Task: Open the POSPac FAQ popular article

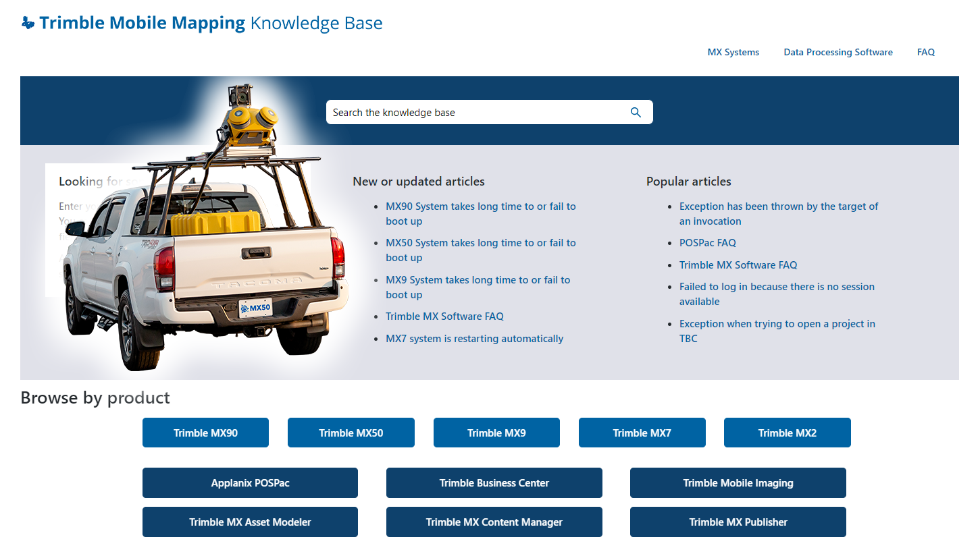Action: (707, 242)
